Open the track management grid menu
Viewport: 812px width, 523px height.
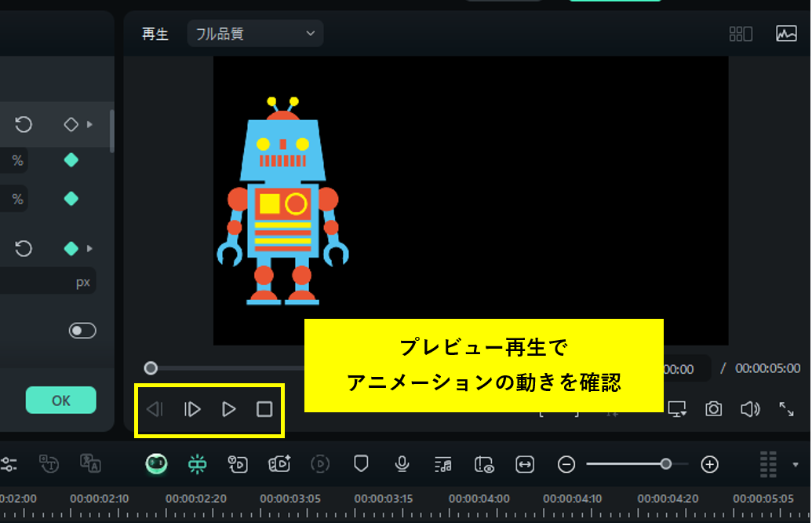tap(769, 464)
